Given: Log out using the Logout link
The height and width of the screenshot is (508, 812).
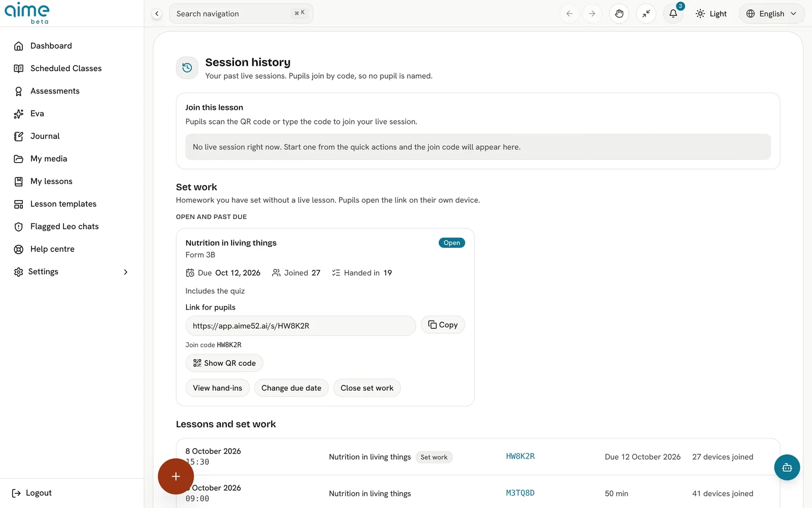Looking at the screenshot, I should click(x=31, y=493).
